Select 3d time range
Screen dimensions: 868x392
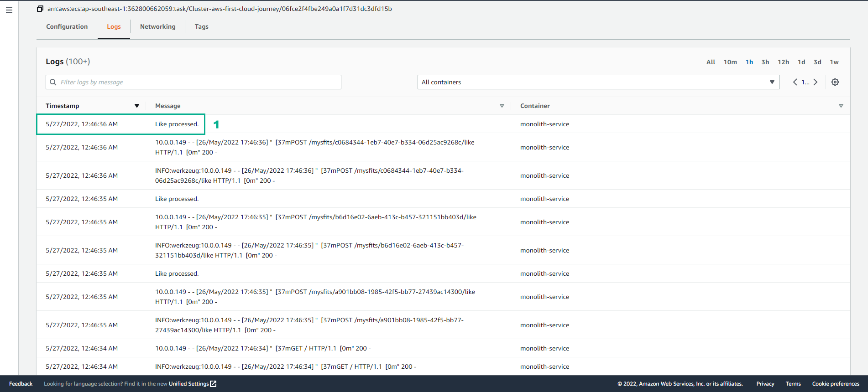tap(817, 62)
